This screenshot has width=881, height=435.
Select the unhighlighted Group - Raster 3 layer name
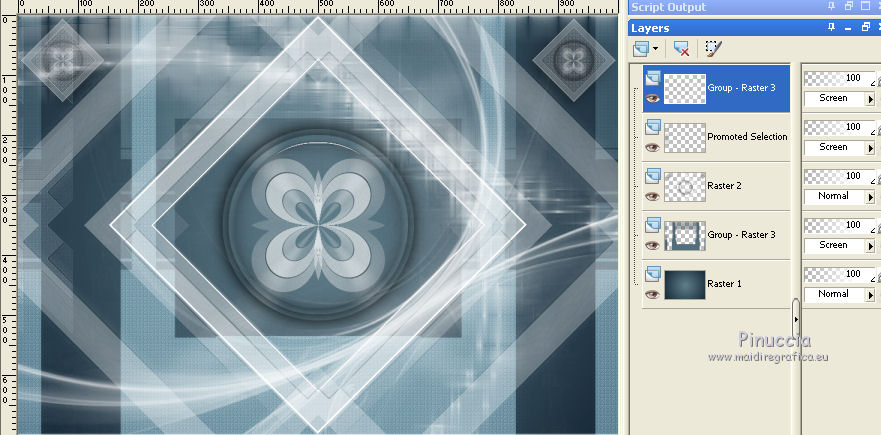742,235
